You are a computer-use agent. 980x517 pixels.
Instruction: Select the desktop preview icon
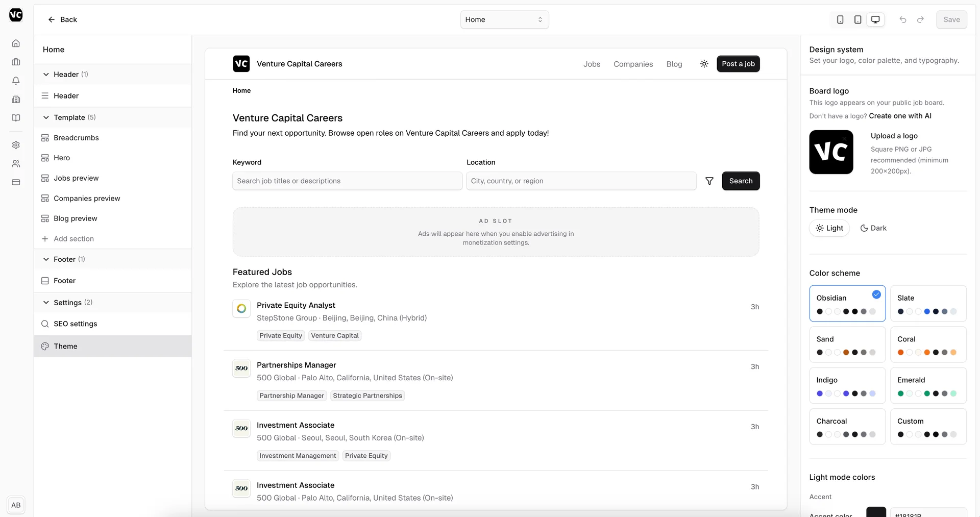tap(875, 19)
